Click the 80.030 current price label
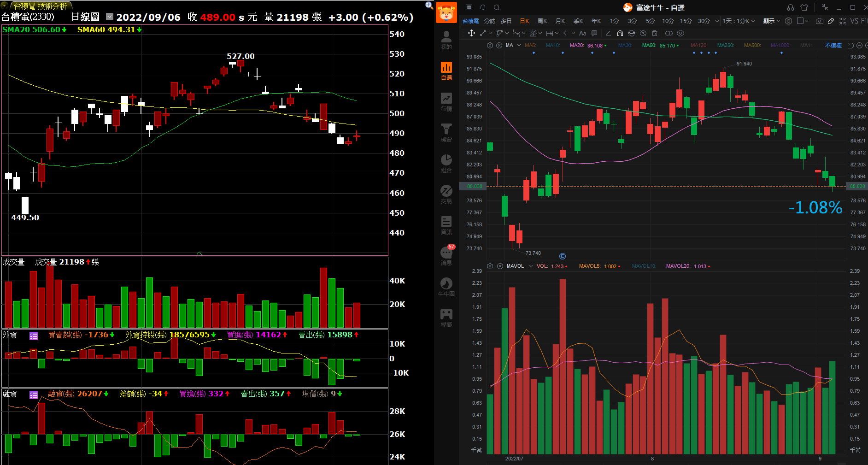This screenshot has height=465, width=868. pos(475,186)
